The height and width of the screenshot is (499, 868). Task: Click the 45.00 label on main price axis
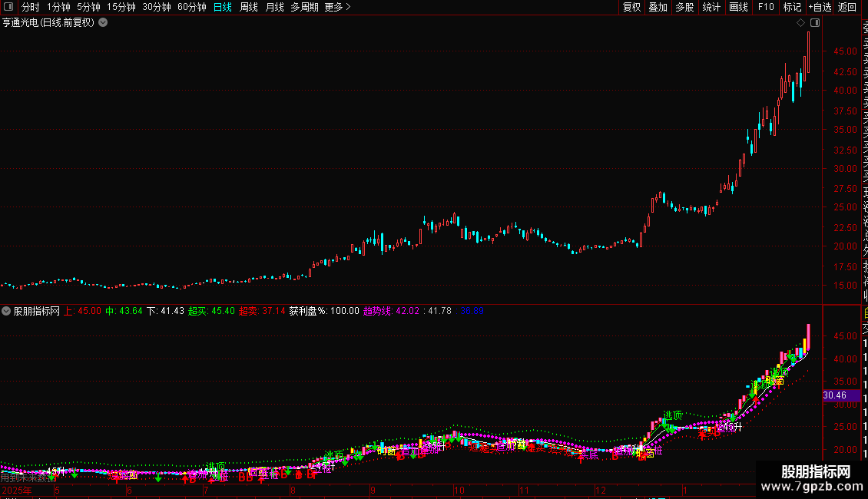point(845,51)
